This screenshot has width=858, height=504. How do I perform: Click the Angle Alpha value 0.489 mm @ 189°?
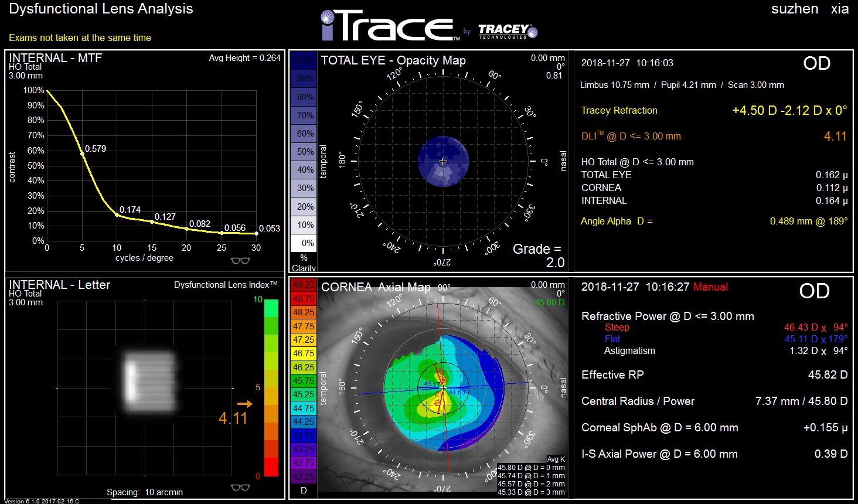(x=809, y=221)
